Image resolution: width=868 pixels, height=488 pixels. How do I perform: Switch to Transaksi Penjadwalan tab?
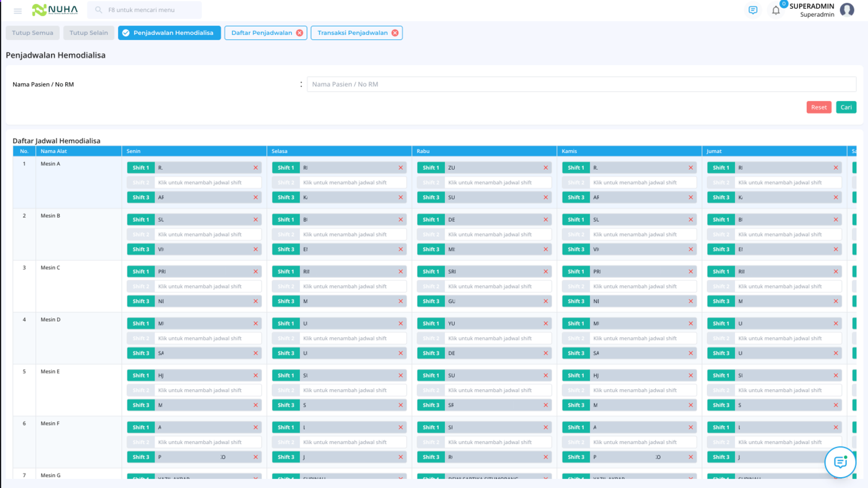353,33
